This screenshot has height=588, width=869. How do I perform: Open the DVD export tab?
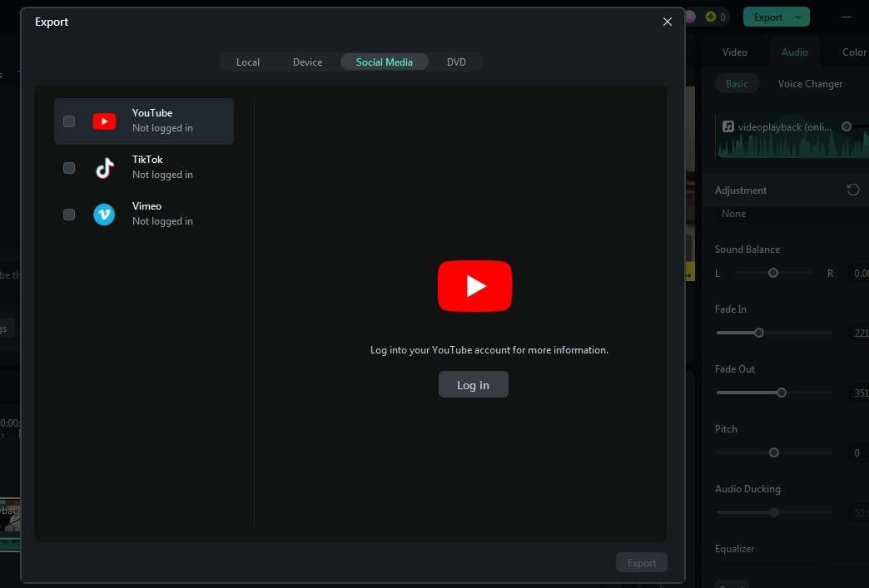pyautogui.click(x=456, y=62)
